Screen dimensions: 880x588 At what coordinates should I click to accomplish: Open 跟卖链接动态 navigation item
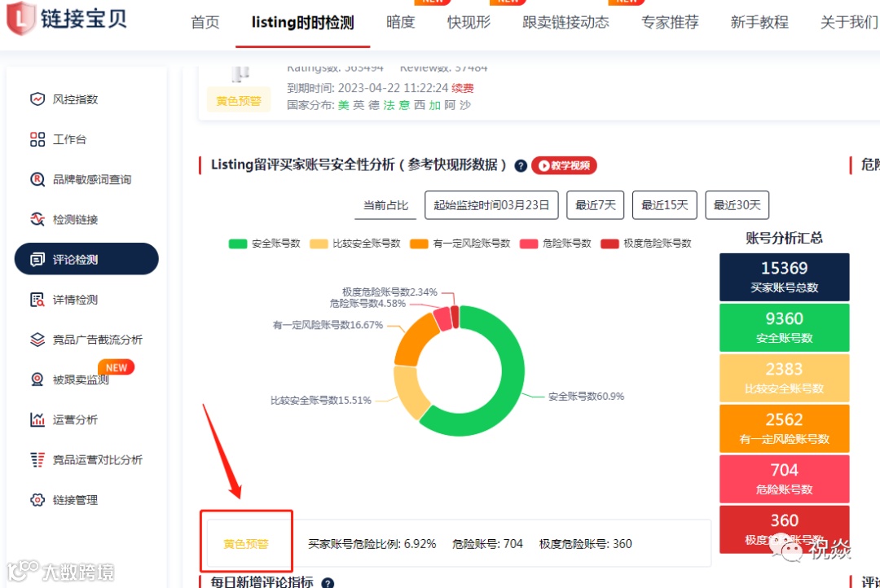565,23
